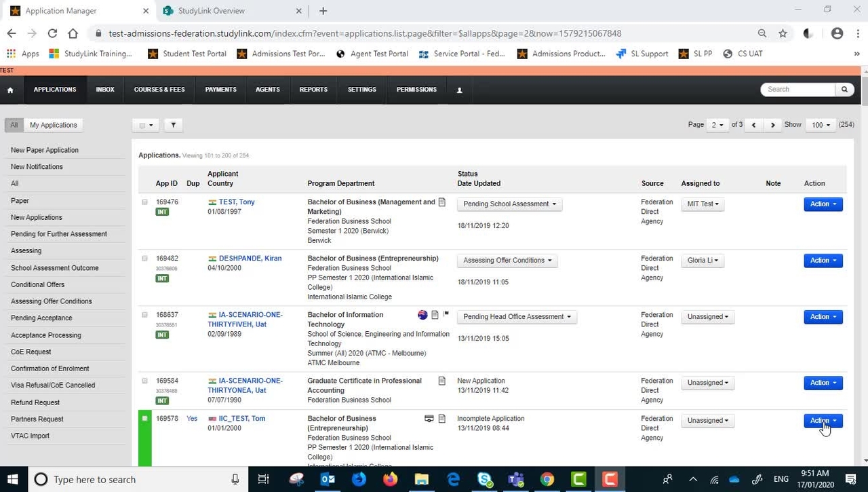This screenshot has height=492, width=868.
Task: Open Microsoft Teams from the taskbar
Action: 516,480
